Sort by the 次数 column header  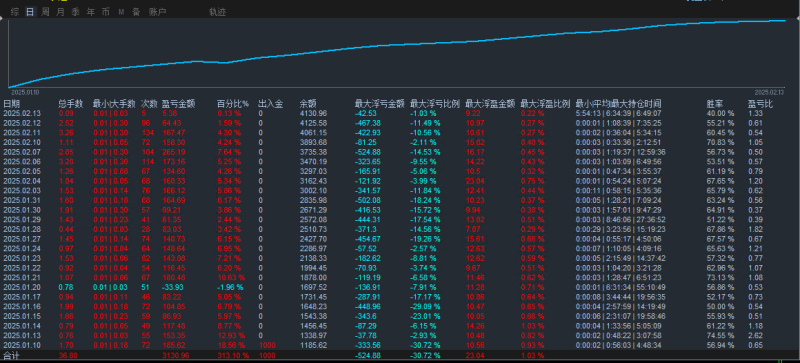149,104
